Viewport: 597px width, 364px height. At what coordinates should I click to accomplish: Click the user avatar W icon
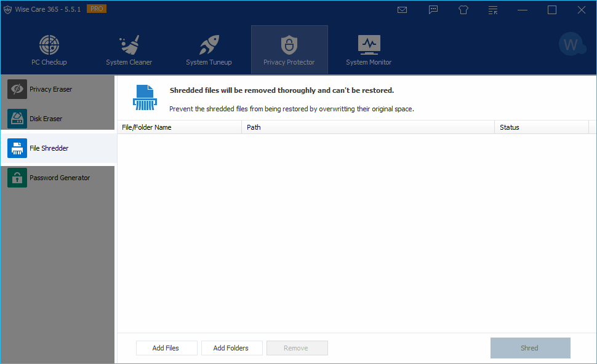click(x=571, y=44)
